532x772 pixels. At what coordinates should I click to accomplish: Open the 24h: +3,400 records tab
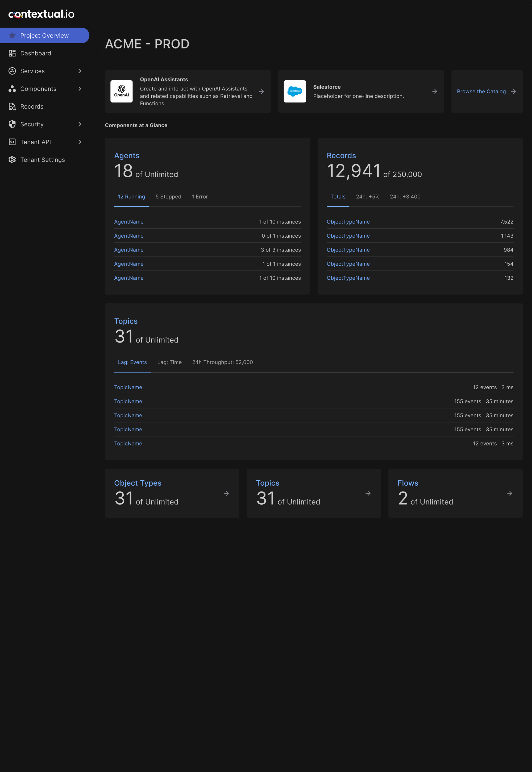[405, 197]
